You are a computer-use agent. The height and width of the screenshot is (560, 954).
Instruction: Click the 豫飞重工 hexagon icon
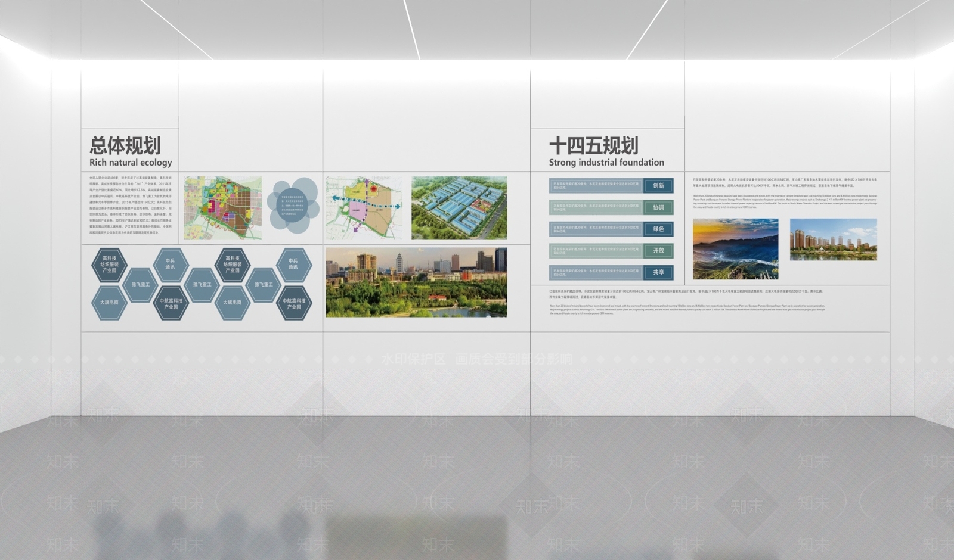pos(140,284)
